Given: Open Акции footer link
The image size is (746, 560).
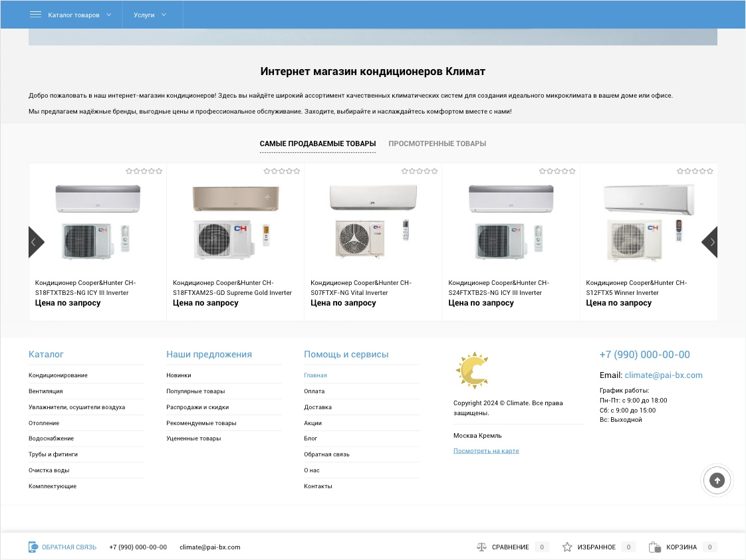Looking at the screenshot, I should pyautogui.click(x=312, y=423).
